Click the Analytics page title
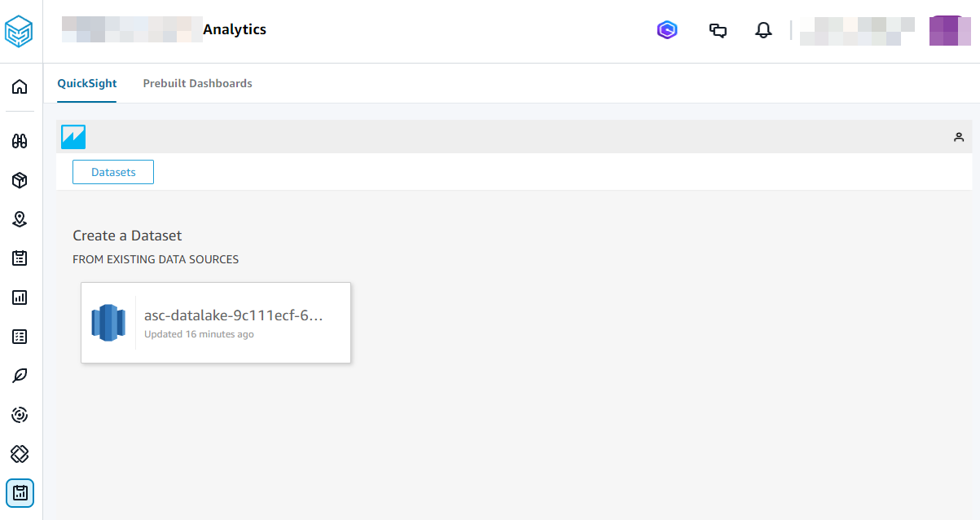Viewport: 980px width, 520px height. [x=235, y=29]
